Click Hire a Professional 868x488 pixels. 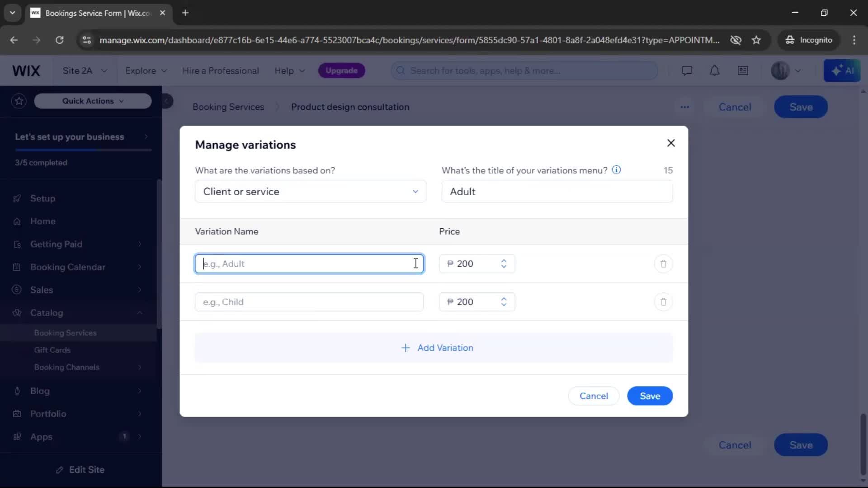tap(221, 71)
